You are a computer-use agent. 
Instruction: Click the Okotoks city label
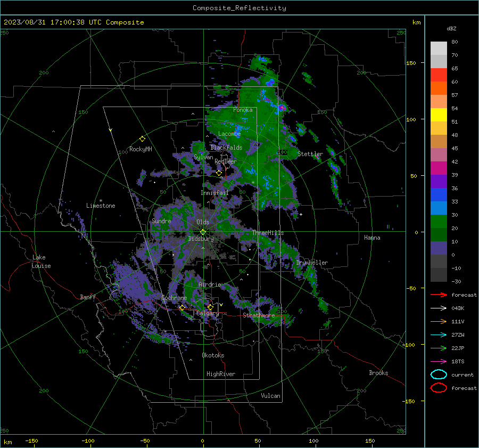click(213, 355)
